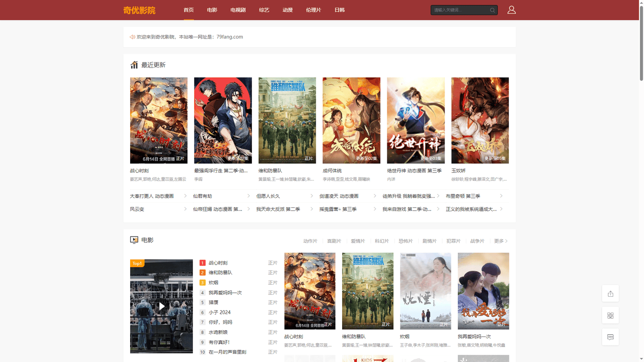Image resolution: width=644 pixels, height=362 pixels.
Task: Expand 但愿人长久 row chevron
Action: [312, 196]
